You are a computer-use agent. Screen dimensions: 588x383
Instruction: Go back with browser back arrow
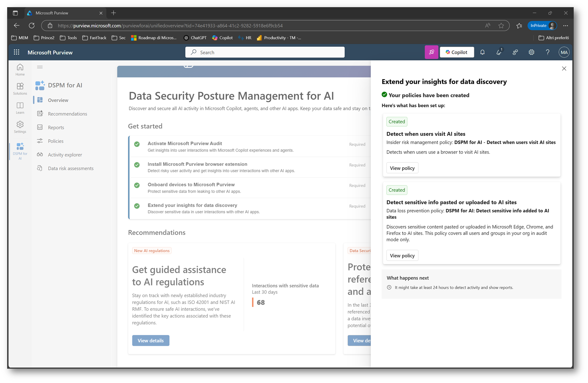click(17, 26)
